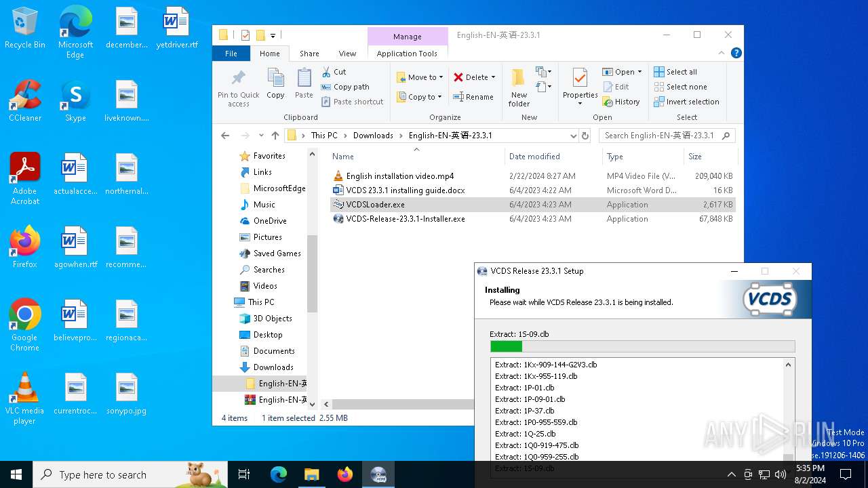Switch to the View tab
This screenshot has width=868, height=488.
click(x=347, y=54)
